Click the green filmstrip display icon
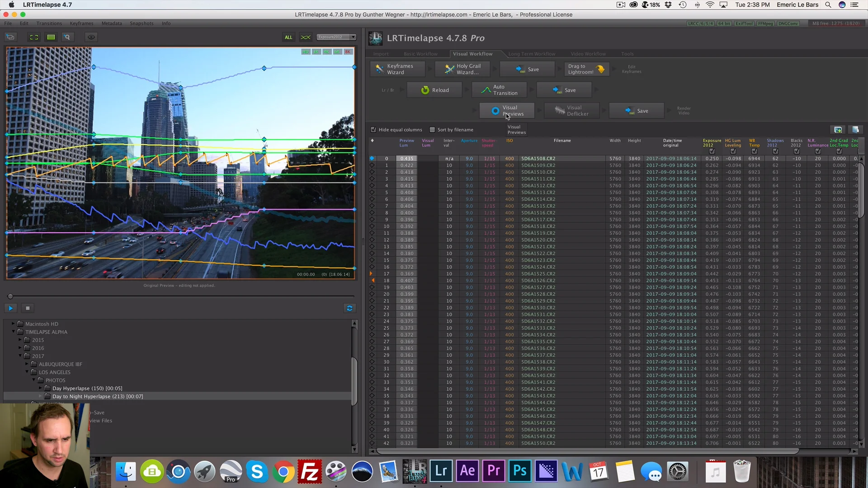Image resolution: width=868 pixels, height=488 pixels. click(x=51, y=37)
